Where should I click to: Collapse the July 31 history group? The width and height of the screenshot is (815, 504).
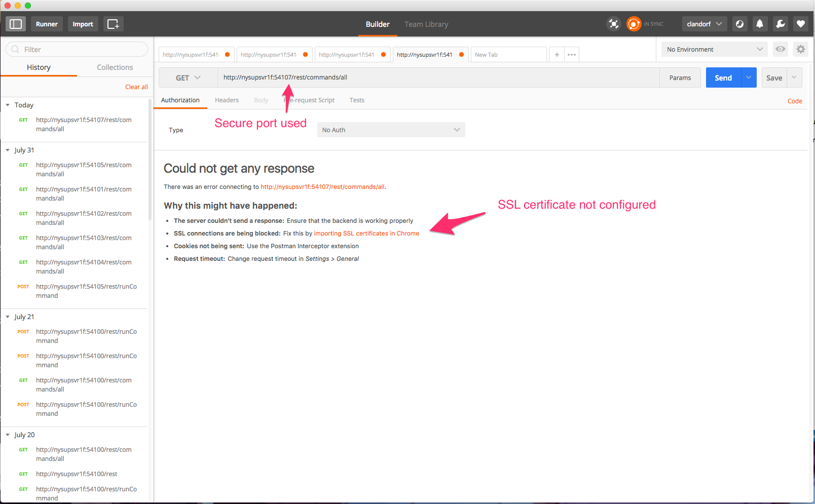(x=8, y=150)
